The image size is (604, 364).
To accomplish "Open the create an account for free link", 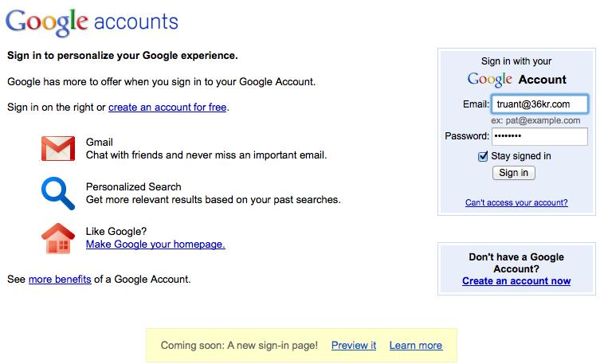I will (x=167, y=107).
